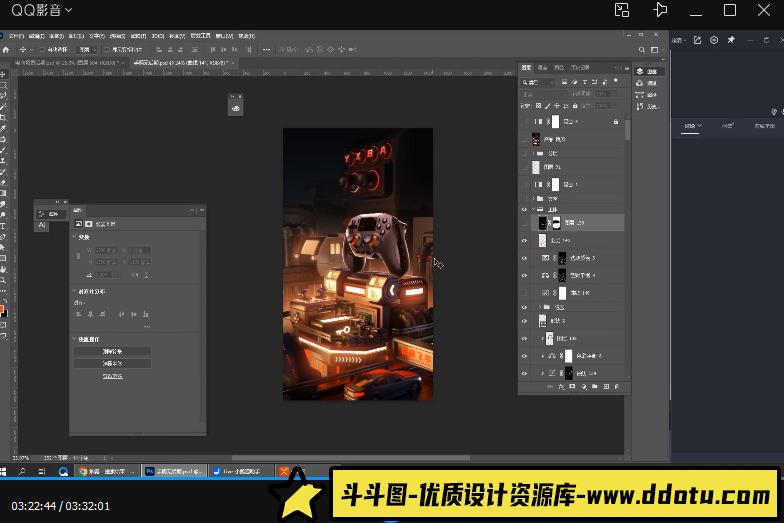Click the add layer mask icon

click(x=572, y=387)
